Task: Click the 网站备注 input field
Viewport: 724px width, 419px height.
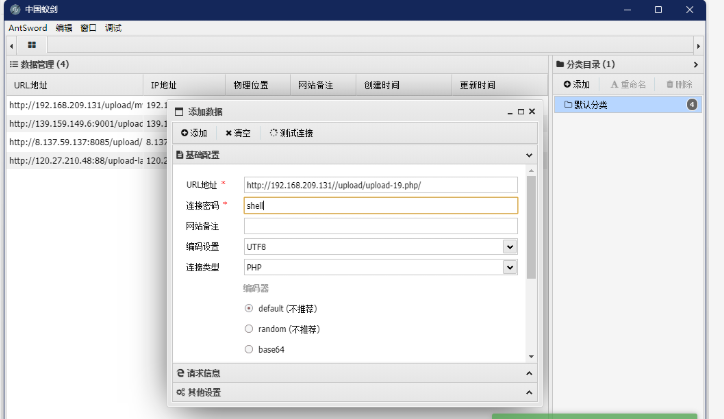Action: coord(380,226)
